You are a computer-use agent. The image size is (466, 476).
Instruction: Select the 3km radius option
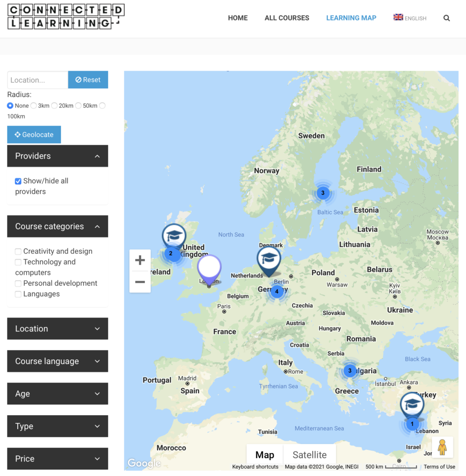coord(33,106)
